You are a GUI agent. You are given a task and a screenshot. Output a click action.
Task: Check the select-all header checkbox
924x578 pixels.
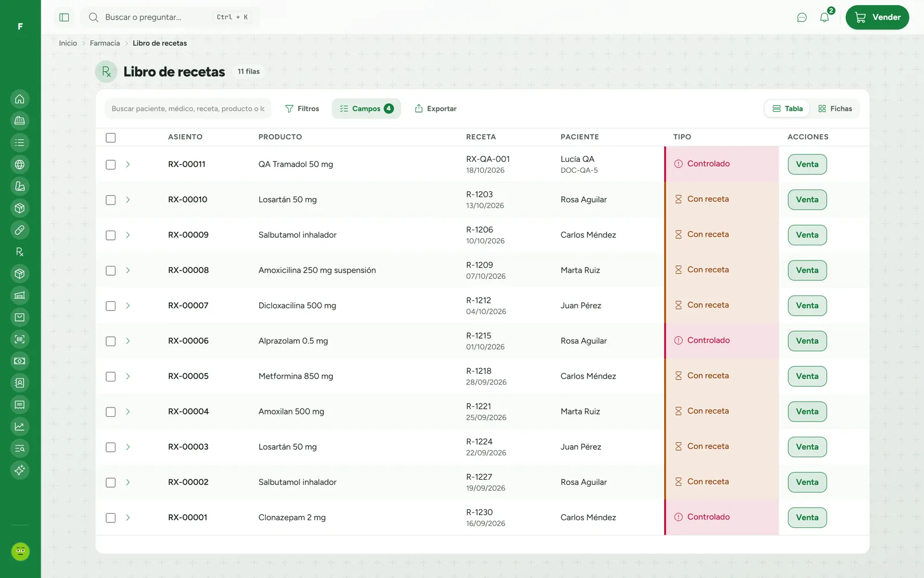(x=111, y=138)
